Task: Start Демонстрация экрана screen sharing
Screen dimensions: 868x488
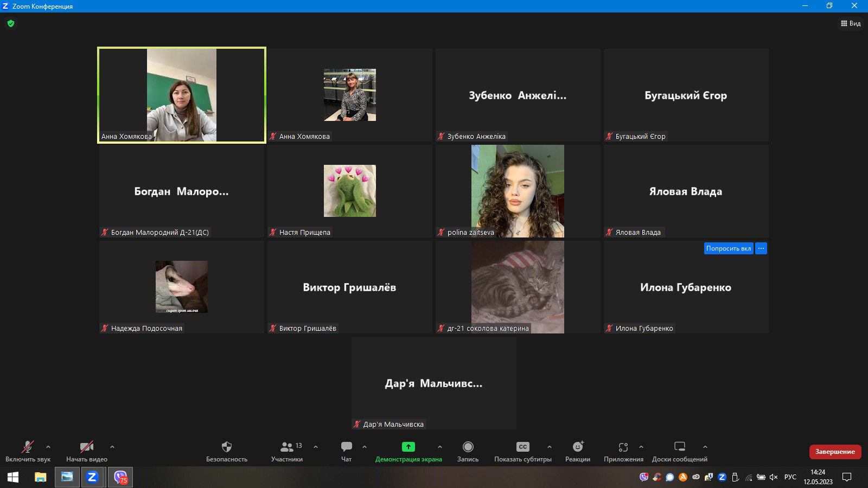Action: pyautogui.click(x=409, y=451)
